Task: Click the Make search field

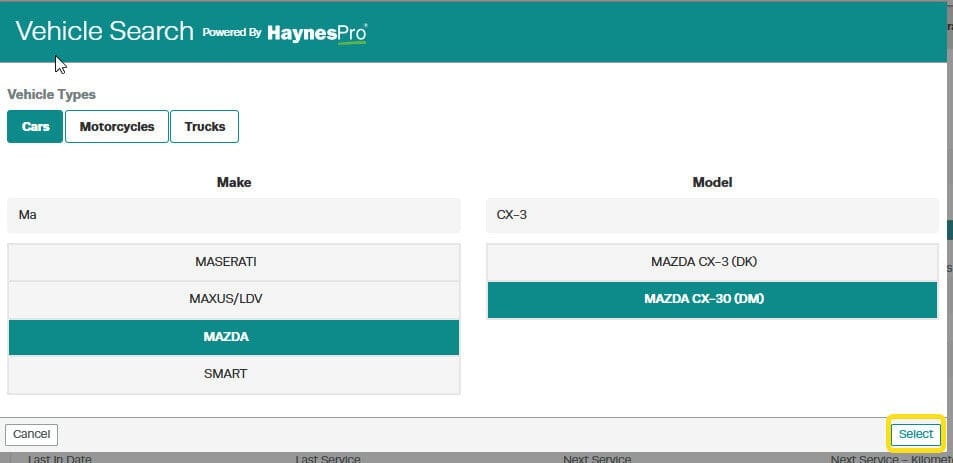Action: tap(233, 215)
